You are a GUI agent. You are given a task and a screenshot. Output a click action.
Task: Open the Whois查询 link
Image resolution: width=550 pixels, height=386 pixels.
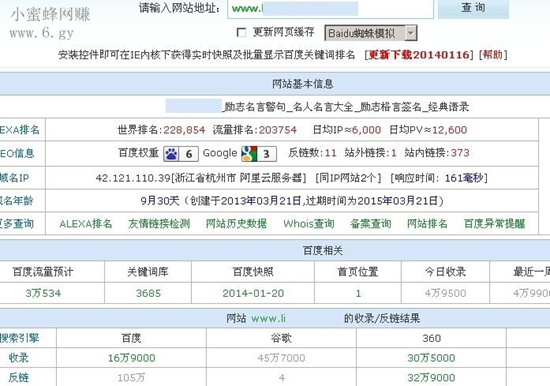[x=309, y=224]
